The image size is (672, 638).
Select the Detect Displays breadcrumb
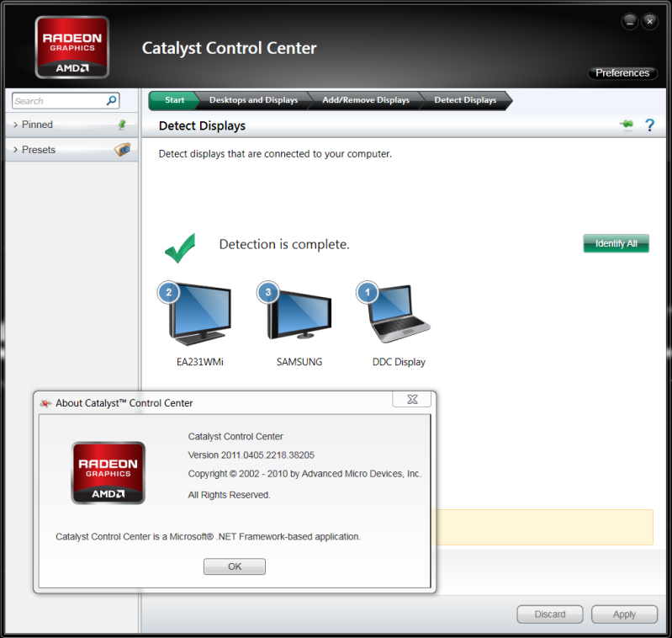pyautogui.click(x=465, y=100)
